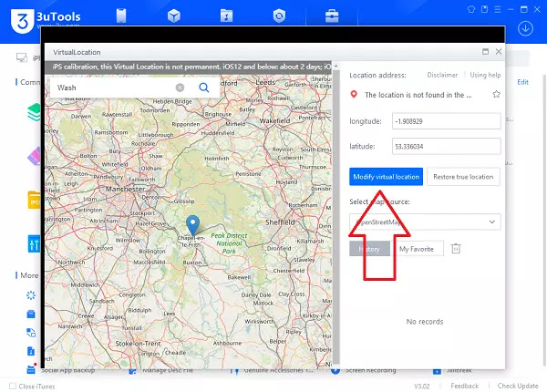Click Modify virtual location button
Image resolution: width=547 pixels, height=392 pixels.
(x=387, y=177)
